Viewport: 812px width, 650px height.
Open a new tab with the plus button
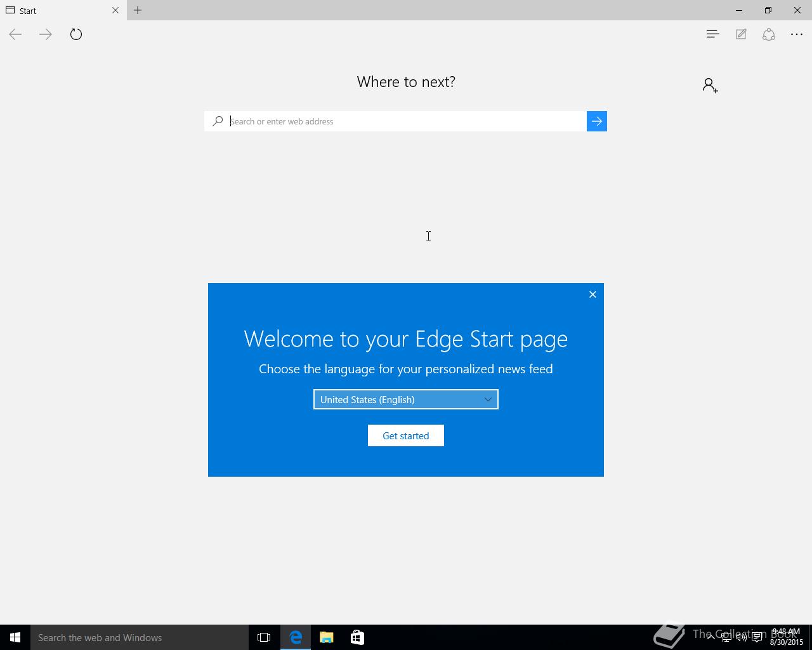tap(138, 10)
